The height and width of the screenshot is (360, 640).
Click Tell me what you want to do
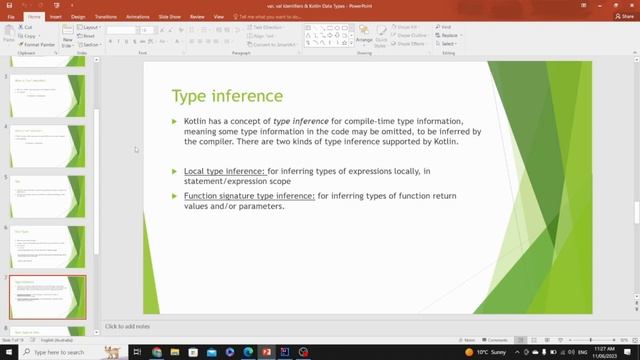click(x=267, y=17)
